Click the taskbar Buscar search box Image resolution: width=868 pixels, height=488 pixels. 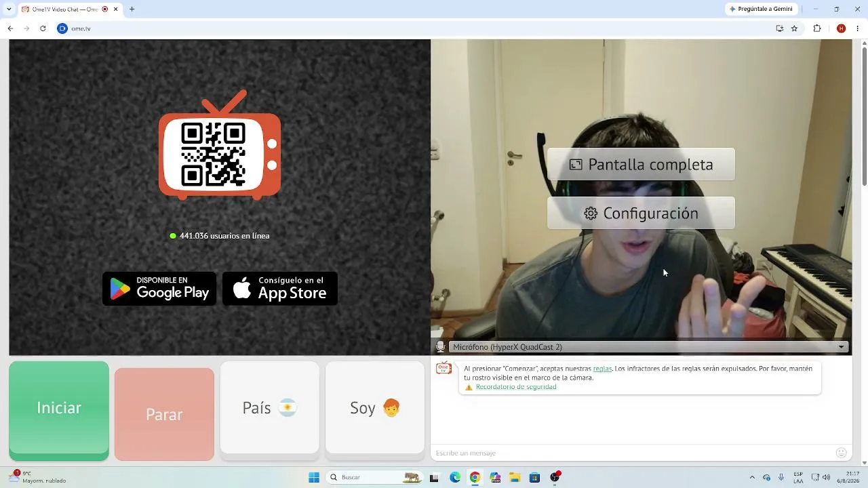(x=374, y=478)
